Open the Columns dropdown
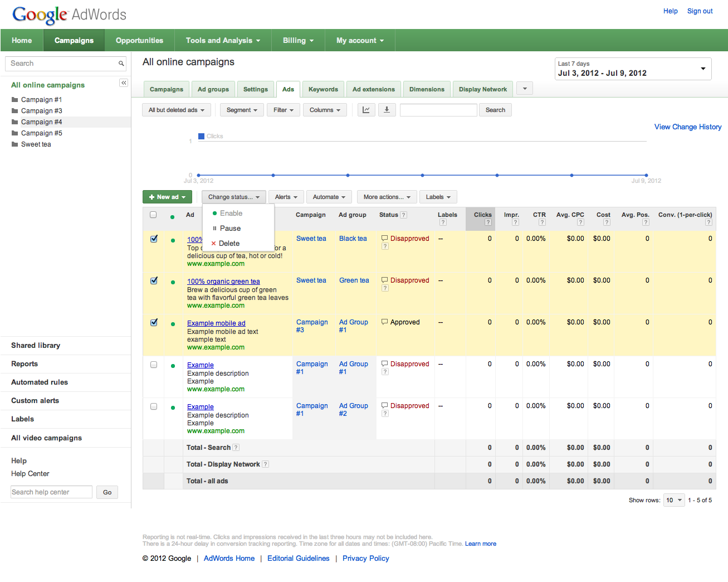This screenshot has width=728, height=582. [x=325, y=110]
